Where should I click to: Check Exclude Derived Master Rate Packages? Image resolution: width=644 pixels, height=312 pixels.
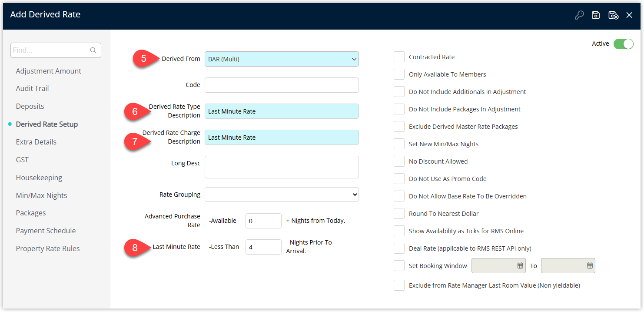[x=399, y=127]
